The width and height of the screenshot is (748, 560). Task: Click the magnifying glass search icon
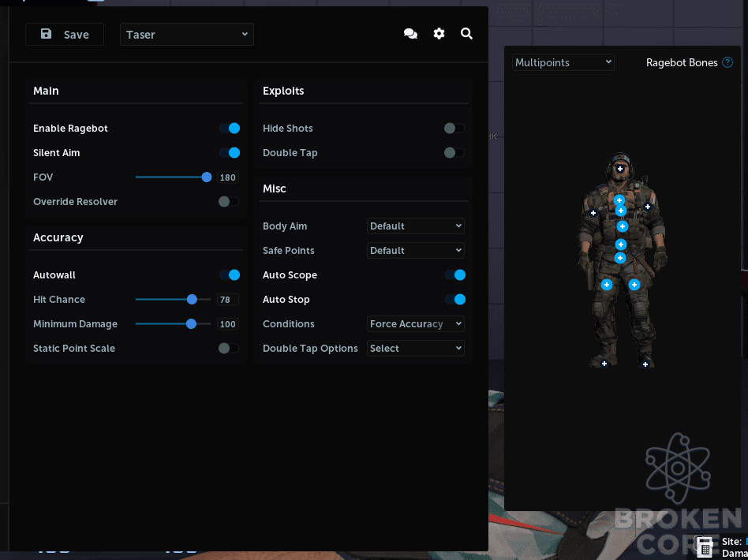tap(466, 34)
